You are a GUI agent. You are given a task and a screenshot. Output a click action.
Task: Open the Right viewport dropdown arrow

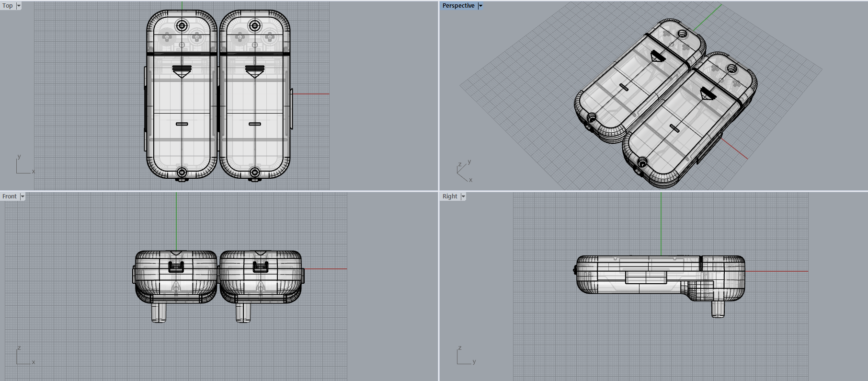463,196
